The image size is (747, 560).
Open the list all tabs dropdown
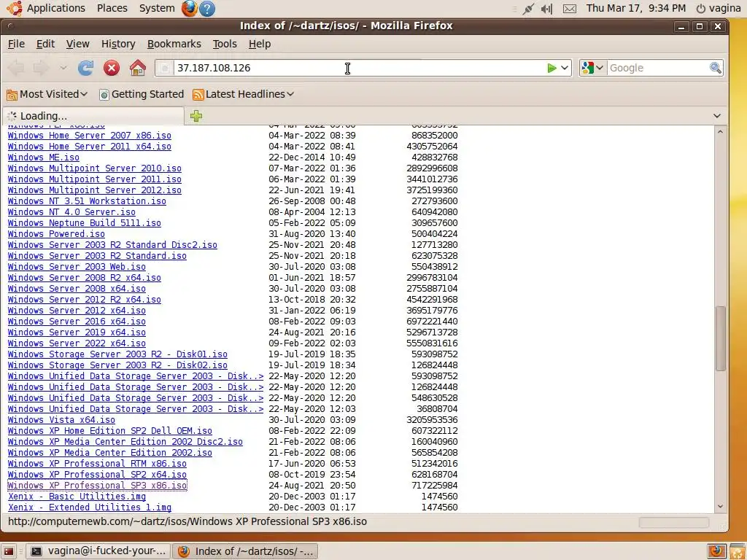(x=716, y=116)
